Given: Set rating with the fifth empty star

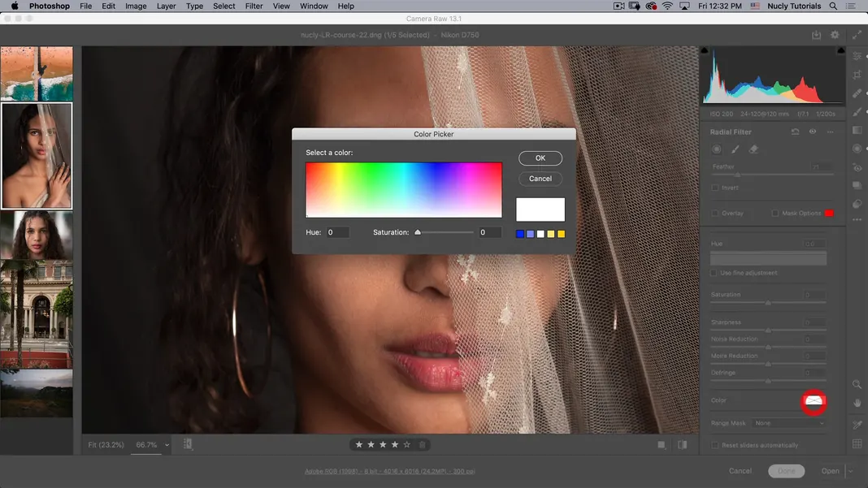Looking at the screenshot, I should 407,444.
